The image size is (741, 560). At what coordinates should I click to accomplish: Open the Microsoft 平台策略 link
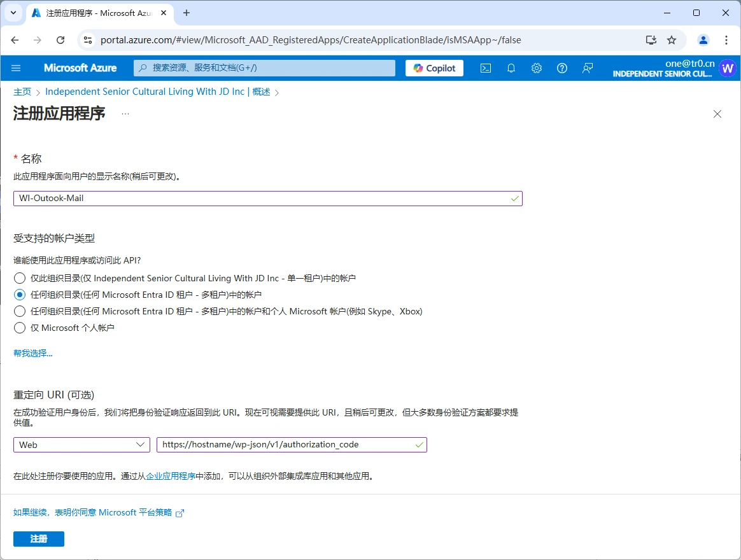point(98,513)
